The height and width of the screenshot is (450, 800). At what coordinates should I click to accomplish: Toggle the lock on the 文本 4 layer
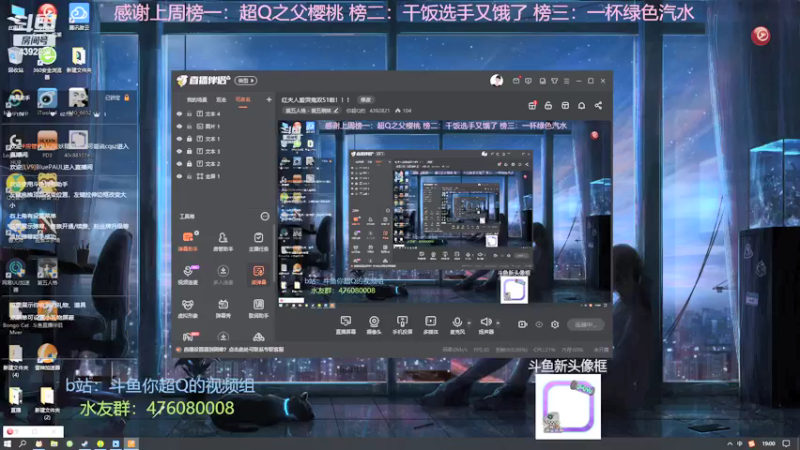tap(189, 114)
